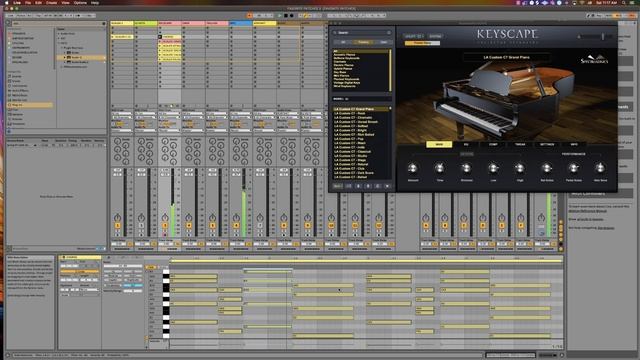Viewport: 640px width, 360px height.
Task: Switch Keyscape browser filter to User
Action: click(383, 42)
